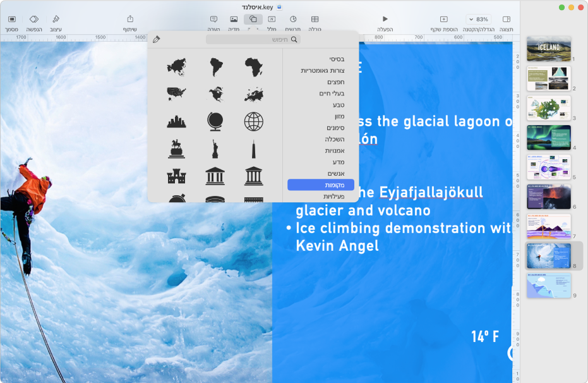Viewport: 588px width, 383px height.
Task: Insert the city skyline shape
Action: coord(176,121)
